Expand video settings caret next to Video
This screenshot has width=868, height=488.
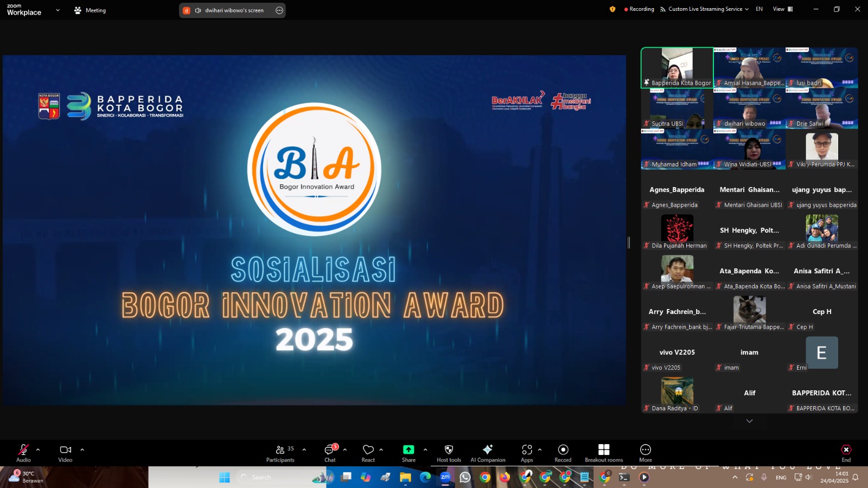click(82, 450)
